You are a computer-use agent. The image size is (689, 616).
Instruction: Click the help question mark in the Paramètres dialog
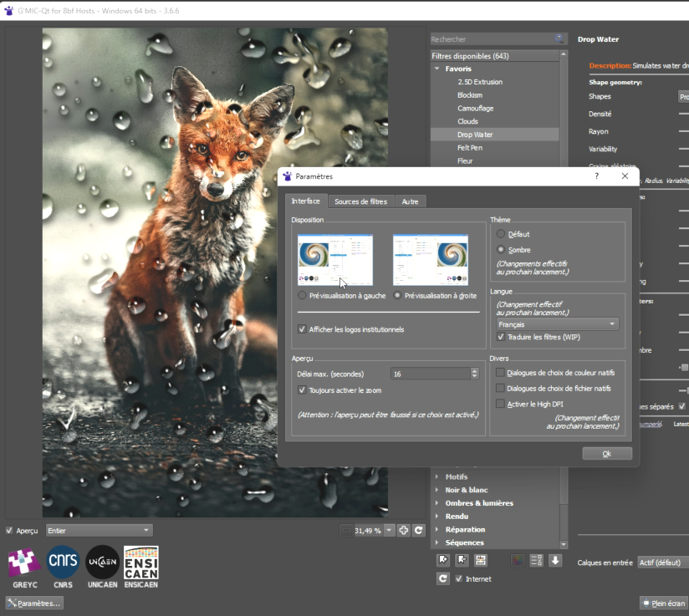tap(596, 176)
